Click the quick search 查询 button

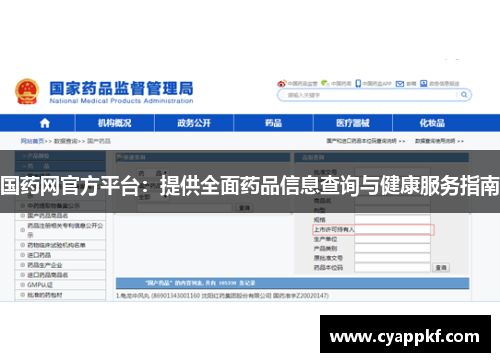(245, 208)
